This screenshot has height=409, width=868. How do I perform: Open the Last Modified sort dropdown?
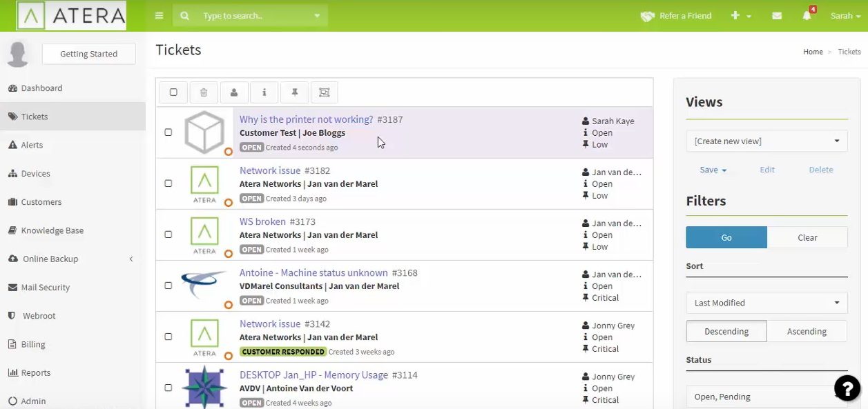click(766, 302)
